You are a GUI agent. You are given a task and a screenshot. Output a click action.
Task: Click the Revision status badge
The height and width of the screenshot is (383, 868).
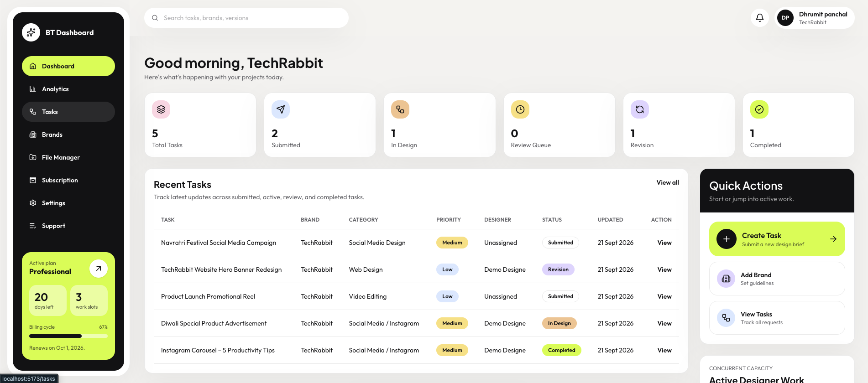coord(558,269)
